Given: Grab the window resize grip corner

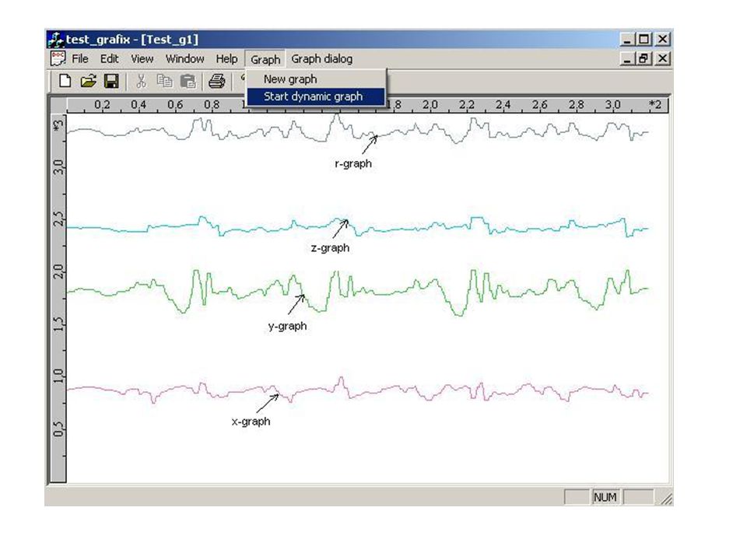Looking at the screenshot, I should pos(666,499).
